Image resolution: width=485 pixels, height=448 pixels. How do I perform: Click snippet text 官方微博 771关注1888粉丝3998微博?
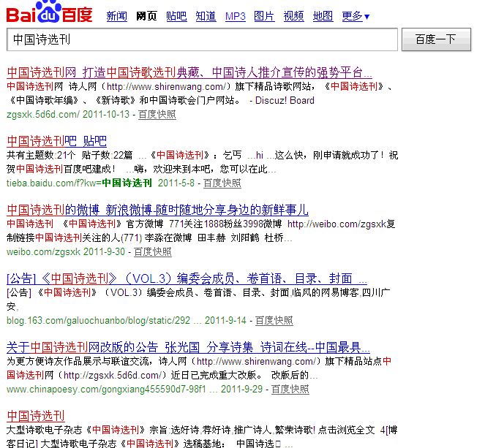pyautogui.click(x=204, y=224)
